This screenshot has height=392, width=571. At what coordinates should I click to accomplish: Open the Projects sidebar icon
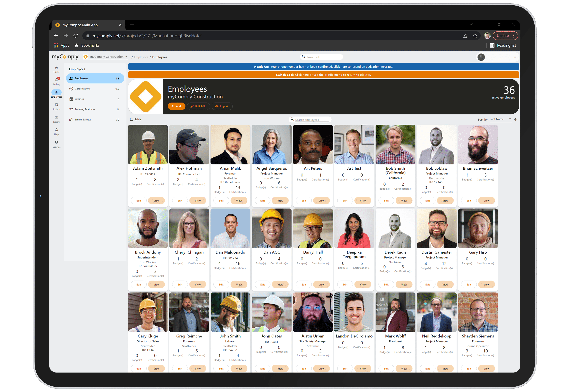[x=57, y=105]
